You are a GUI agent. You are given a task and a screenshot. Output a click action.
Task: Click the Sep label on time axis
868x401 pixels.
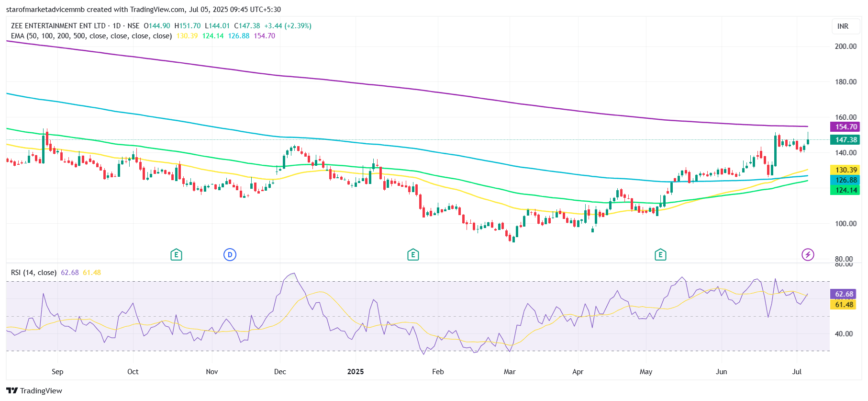(x=57, y=372)
